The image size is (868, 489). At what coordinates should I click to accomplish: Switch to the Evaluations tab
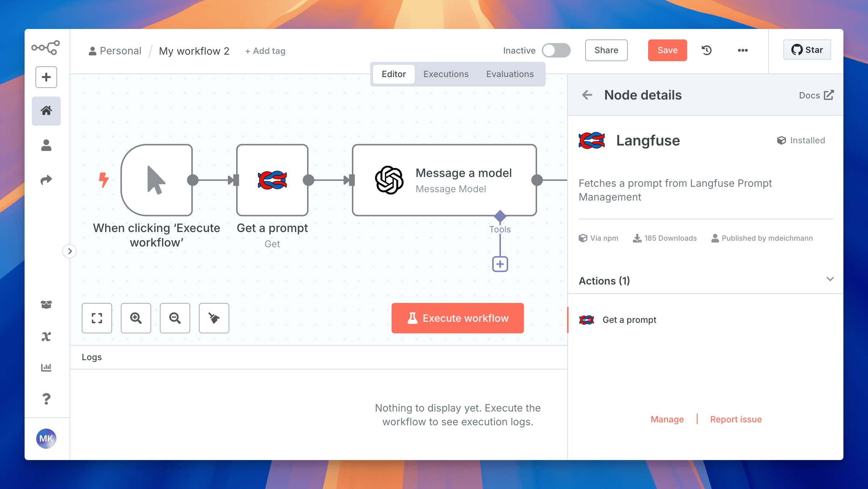(x=510, y=74)
